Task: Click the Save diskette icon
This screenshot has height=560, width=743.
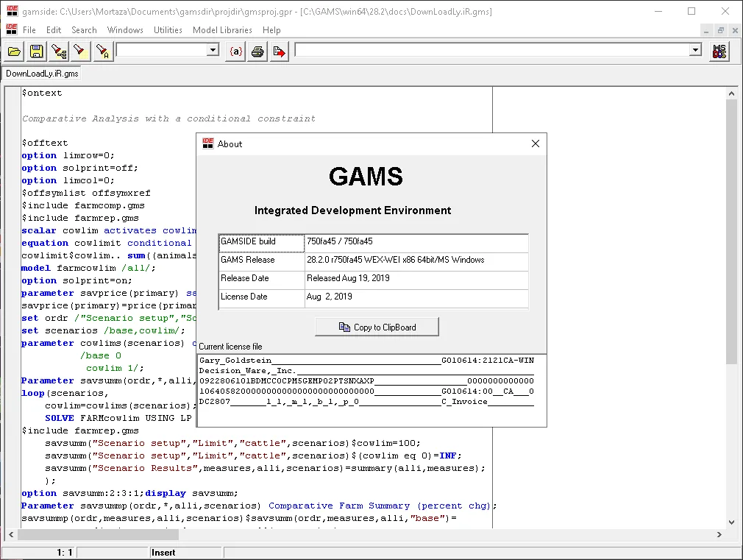Action: coord(37,52)
